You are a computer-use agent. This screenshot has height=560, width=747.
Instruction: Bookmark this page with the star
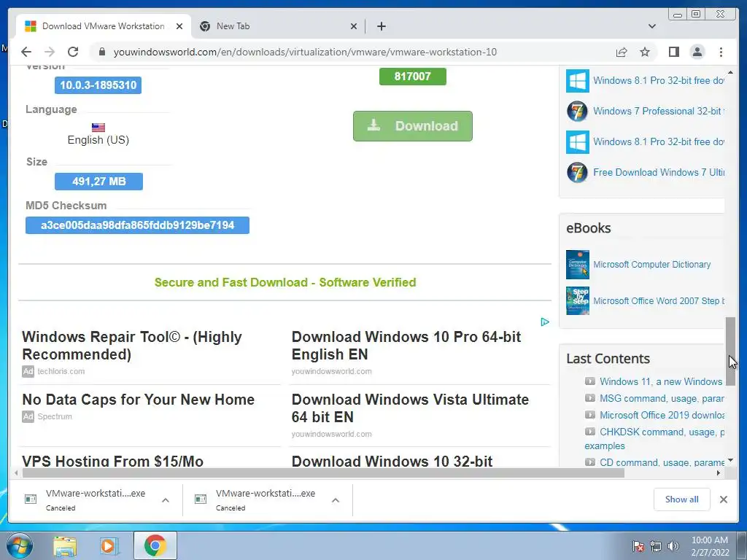645,52
